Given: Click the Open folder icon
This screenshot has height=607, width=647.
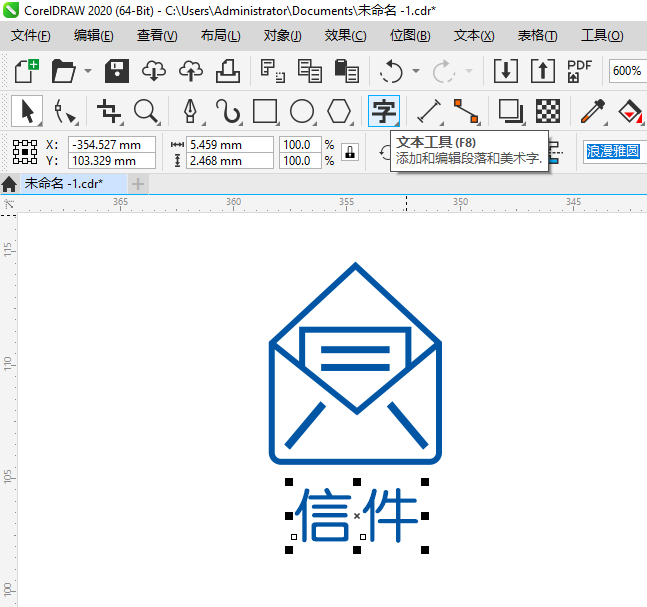Looking at the screenshot, I should point(63,71).
